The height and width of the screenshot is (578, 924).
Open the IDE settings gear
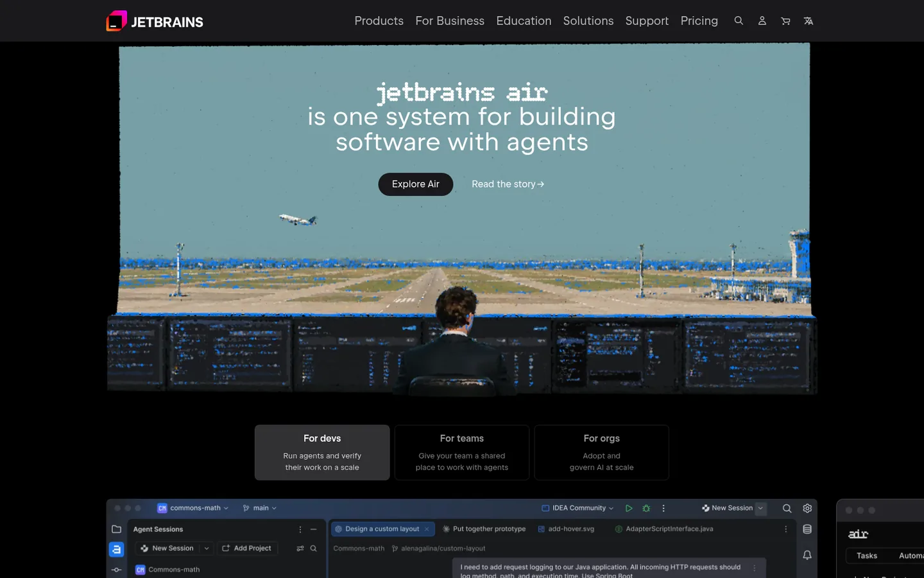pyautogui.click(x=807, y=508)
